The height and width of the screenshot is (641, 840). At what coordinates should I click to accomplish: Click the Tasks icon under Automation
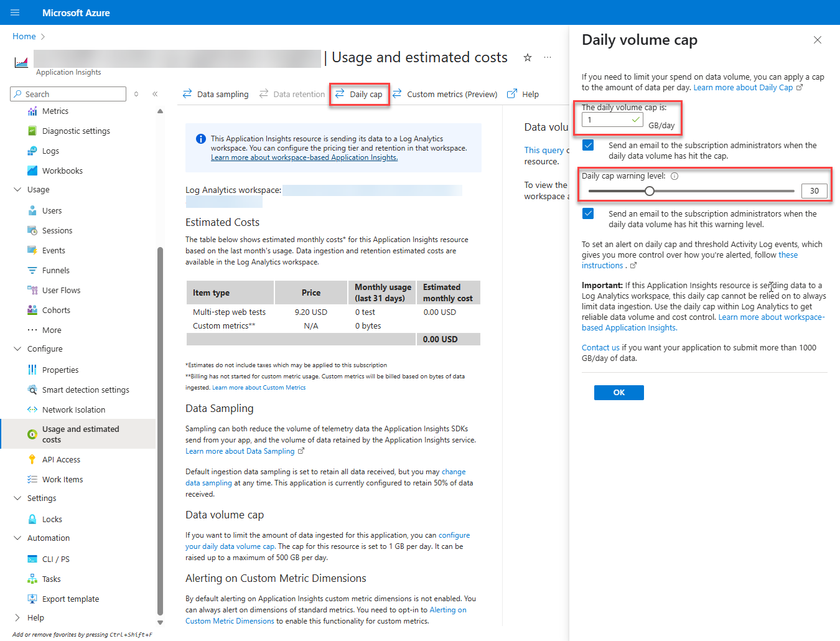point(32,579)
